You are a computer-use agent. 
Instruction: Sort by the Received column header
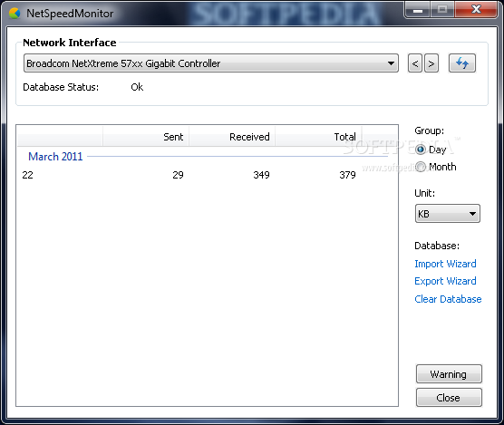tap(232, 137)
